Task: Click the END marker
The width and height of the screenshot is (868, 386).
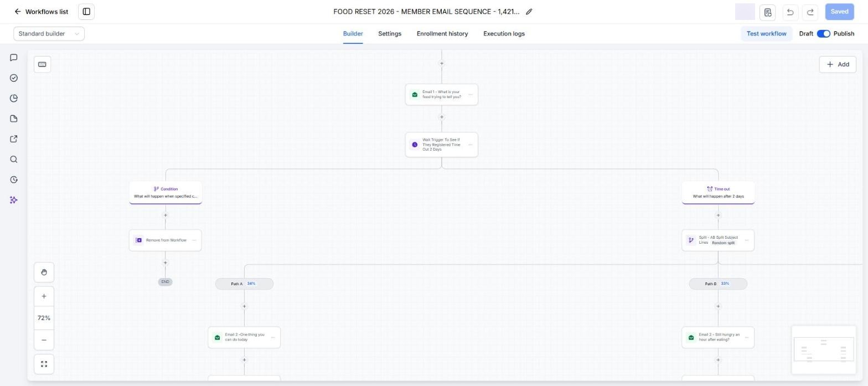Action: point(165,282)
